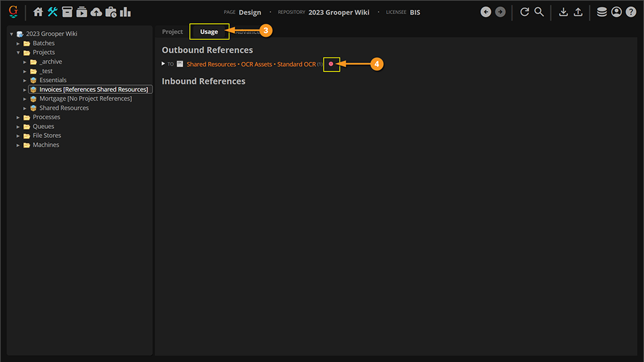Open the Jobs briefcase-clock icon
This screenshot has width=644, height=362.
point(111,12)
